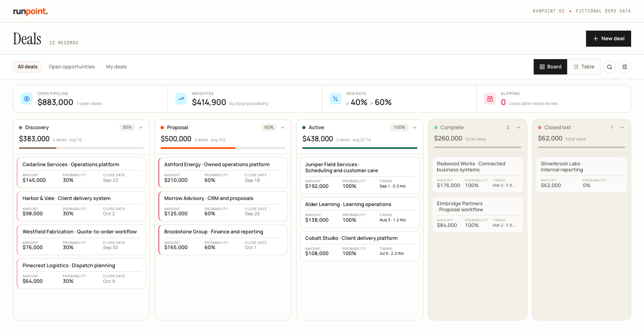Open Alder Learning Learning operations deal
The height and width of the screenshot is (330, 644).
pyautogui.click(x=360, y=212)
